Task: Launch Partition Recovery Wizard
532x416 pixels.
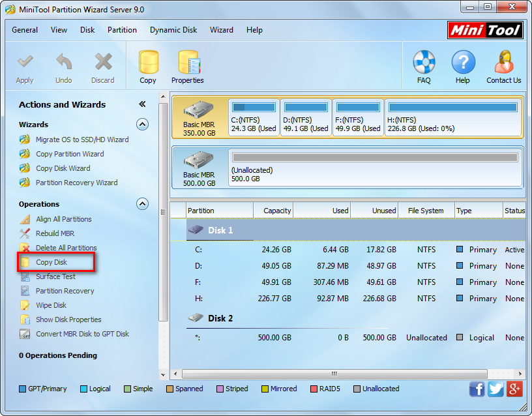Action: 68,183
